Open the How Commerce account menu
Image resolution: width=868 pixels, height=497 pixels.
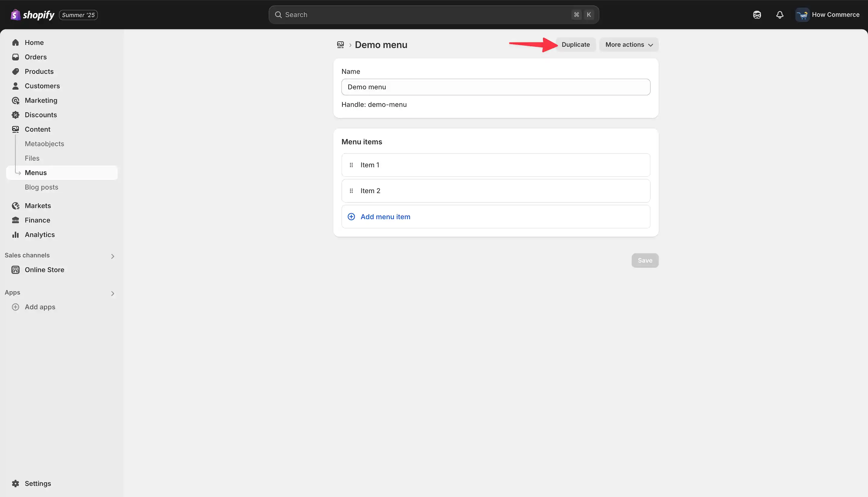tap(828, 15)
